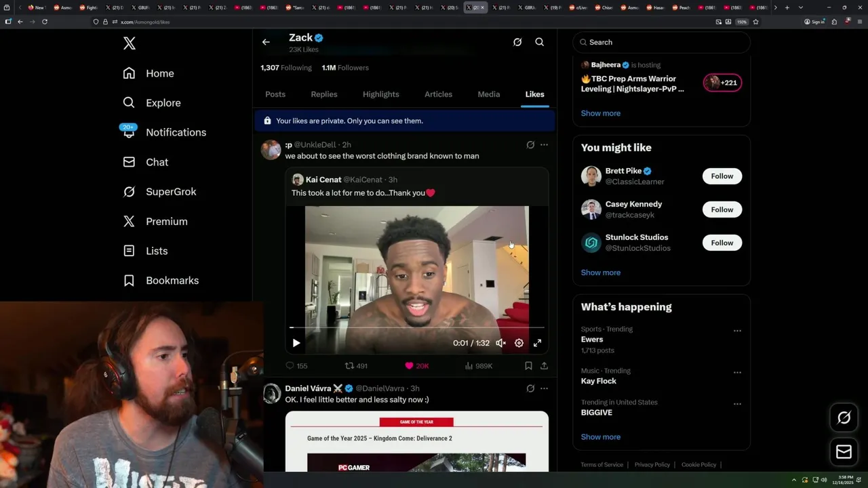
Task: Reload the page in browser toolbar
Action: point(45,22)
